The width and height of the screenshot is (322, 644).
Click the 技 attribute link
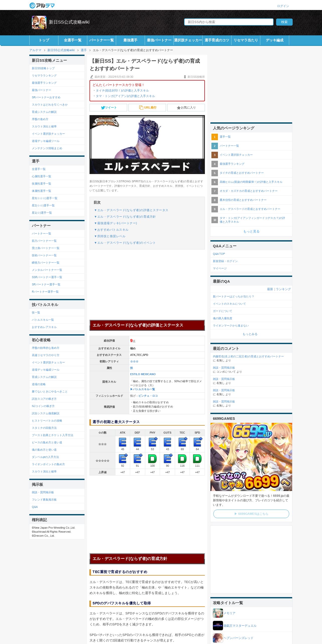[x=131, y=368]
